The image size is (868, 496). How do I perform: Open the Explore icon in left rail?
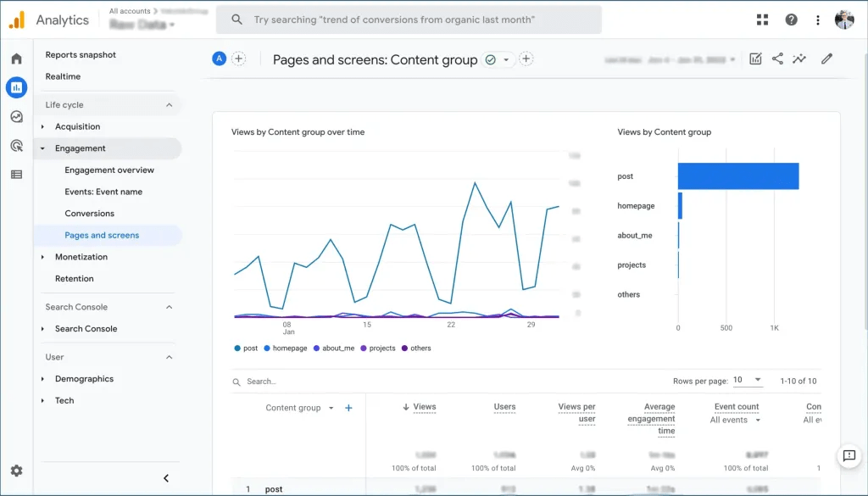click(17, 116)
